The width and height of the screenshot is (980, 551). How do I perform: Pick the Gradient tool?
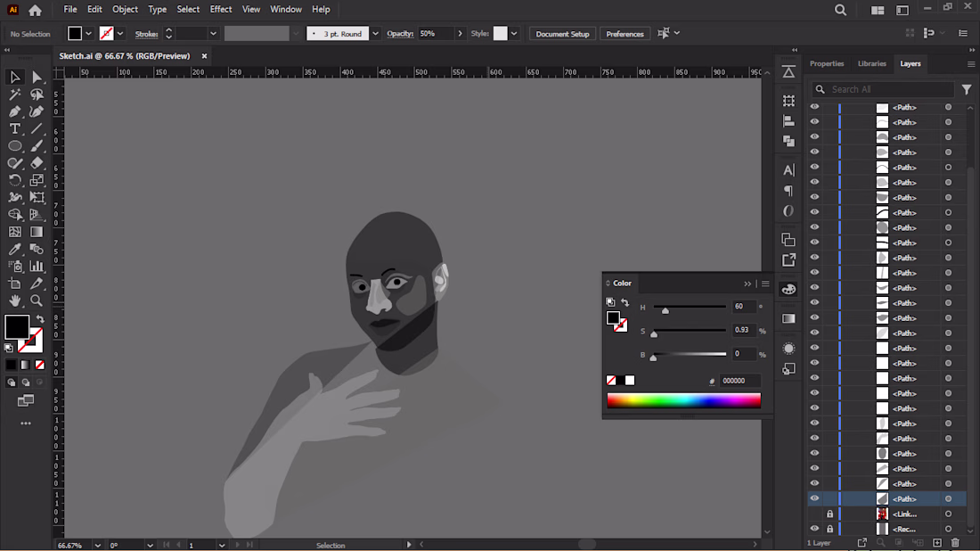pos(37,232)
